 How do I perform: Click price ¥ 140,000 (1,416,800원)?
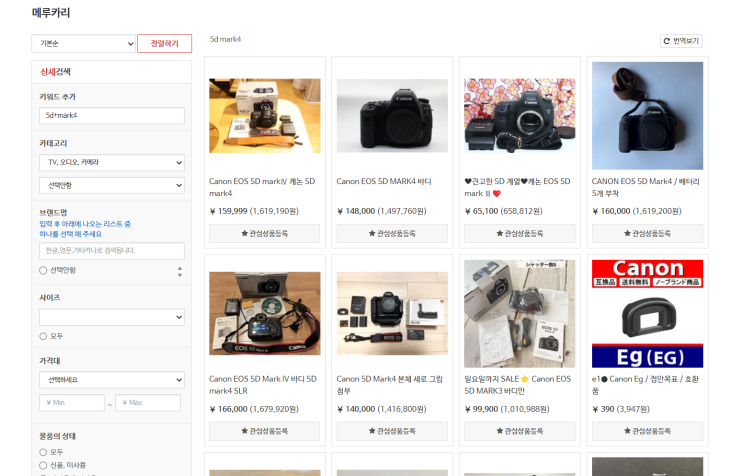point(381,409)
